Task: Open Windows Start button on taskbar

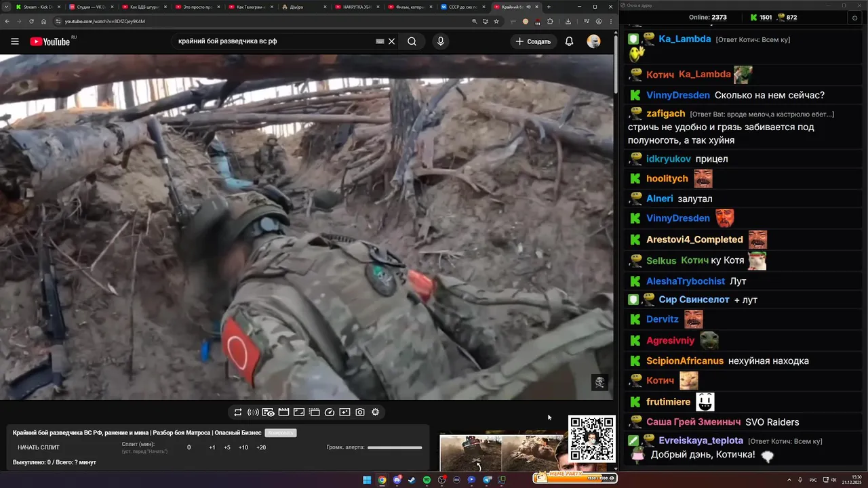Action: coord(367,480)
